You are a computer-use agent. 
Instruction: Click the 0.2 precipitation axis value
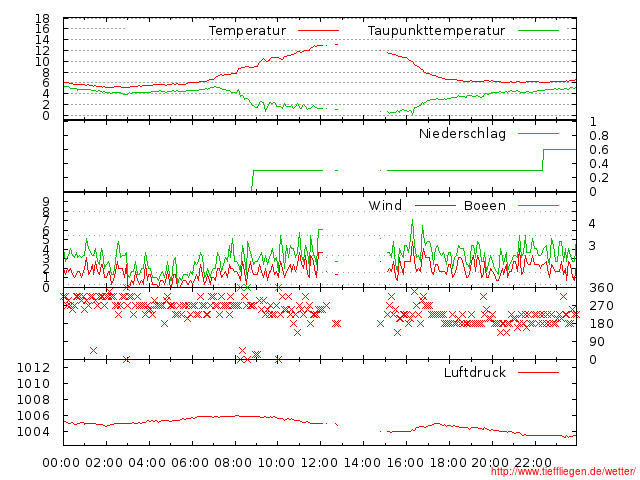click(599, 178)
